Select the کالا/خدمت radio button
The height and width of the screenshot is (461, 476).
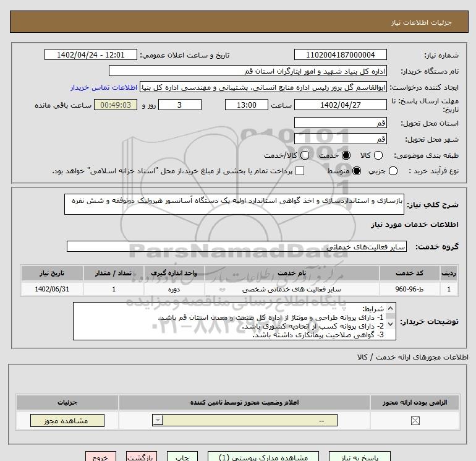tap(305, 155)
